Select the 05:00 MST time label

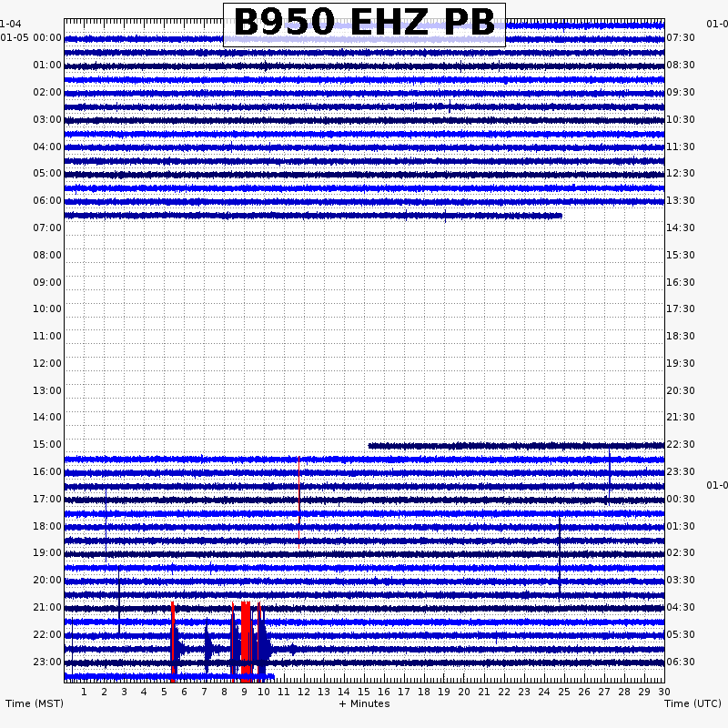point(47,174)
